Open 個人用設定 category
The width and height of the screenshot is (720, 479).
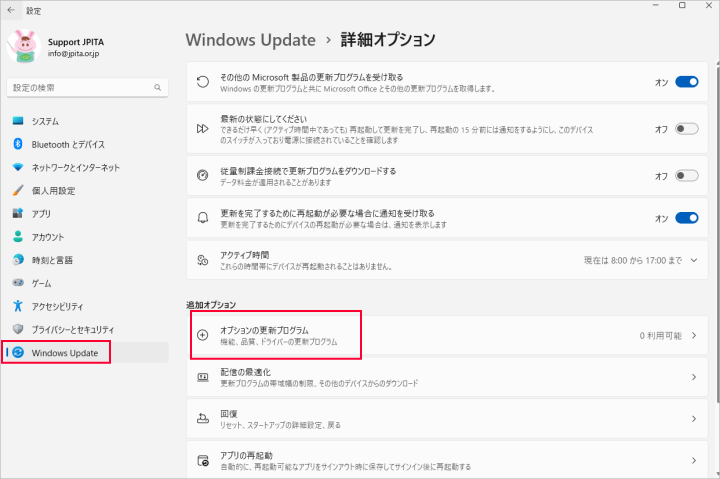(x=87, y=191)
